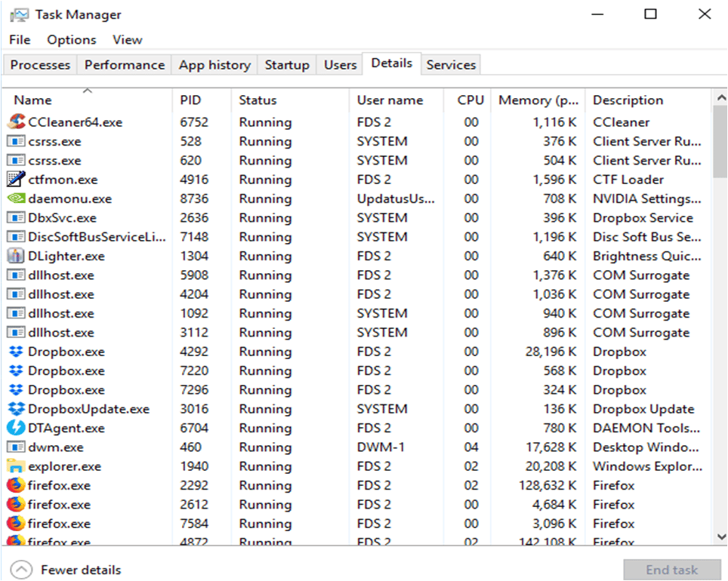Select the DbxSvc.exe process name
Viewport: 728px width, 581px height.
pyautogui.click(x=62, y=217)
